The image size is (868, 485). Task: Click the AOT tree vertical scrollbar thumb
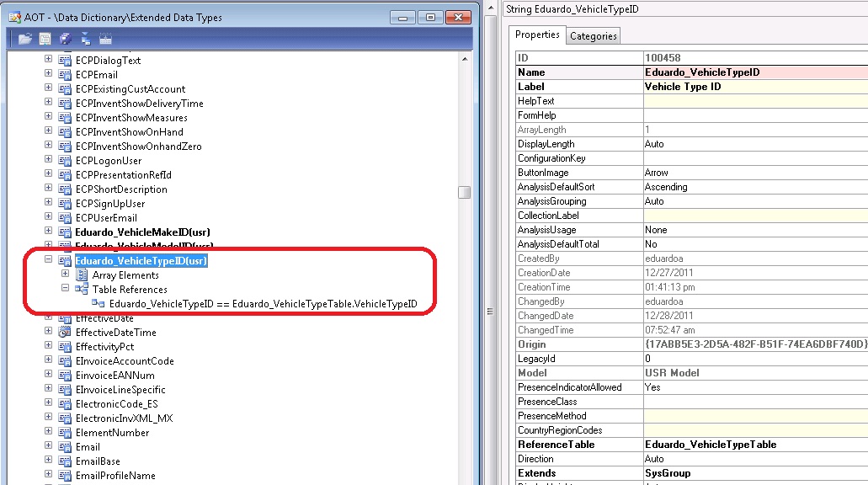[465, 192]
